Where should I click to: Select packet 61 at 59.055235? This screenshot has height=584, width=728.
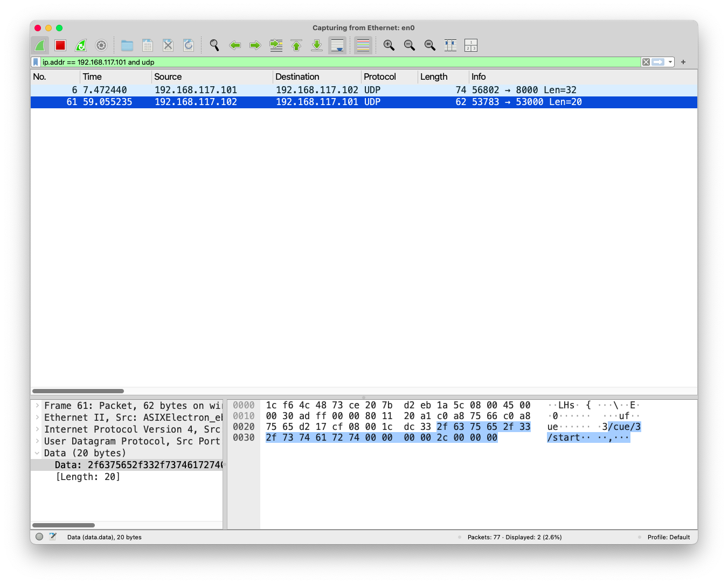tap(364, 102)
